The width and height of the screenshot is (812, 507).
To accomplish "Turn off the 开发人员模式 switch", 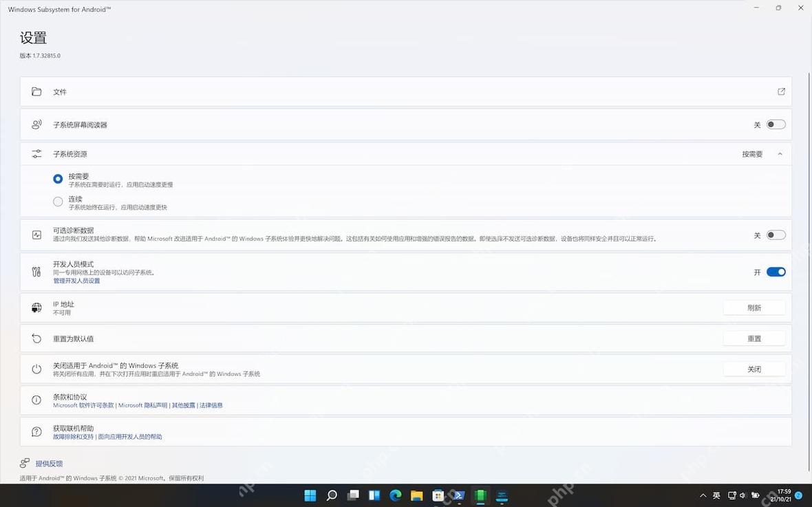I will click(x=776, y=272).
